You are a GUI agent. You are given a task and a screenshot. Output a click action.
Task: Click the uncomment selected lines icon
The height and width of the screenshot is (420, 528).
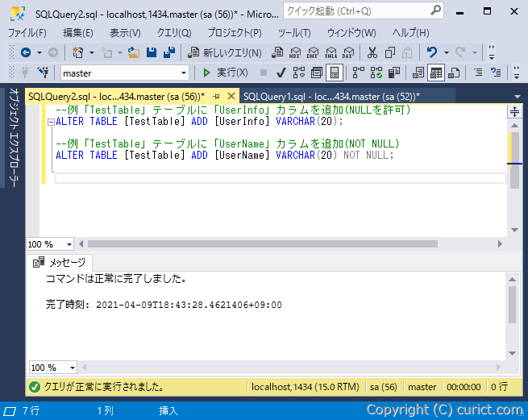pyautogui.click(x=496, y=73)
